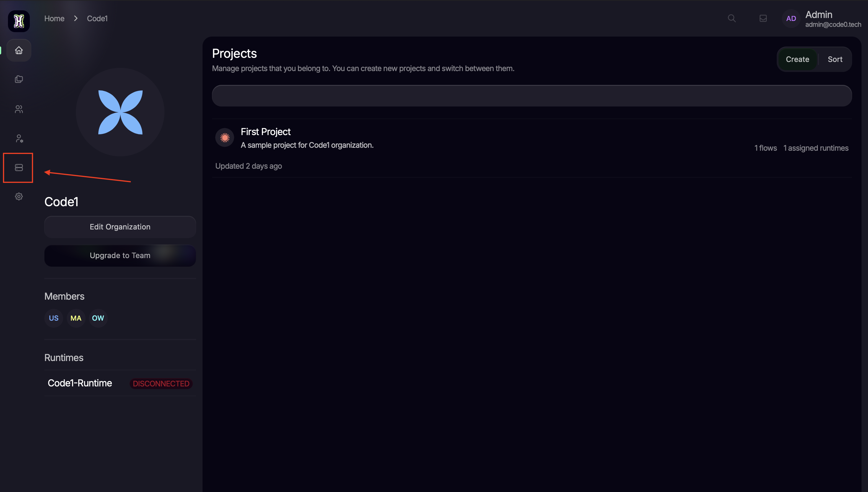
Task: Open the Sort options for projects
Action: 835,59
